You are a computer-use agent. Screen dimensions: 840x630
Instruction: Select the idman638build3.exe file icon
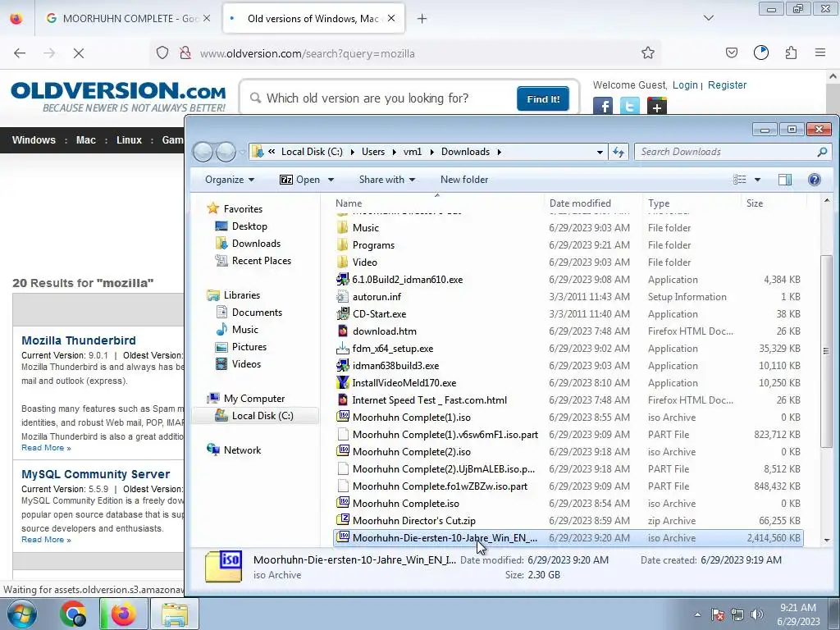click(342, 365)
